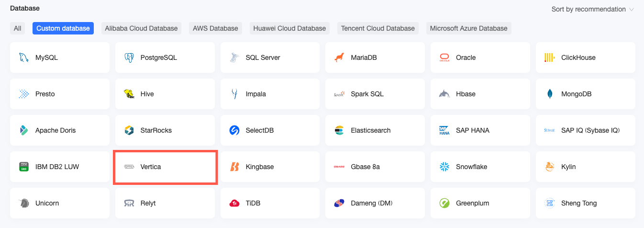Image resolution: width=644 pixels, height=228 pixels.
Task: Click the SelectDB blue circle icon
Action: click(234, 130)
